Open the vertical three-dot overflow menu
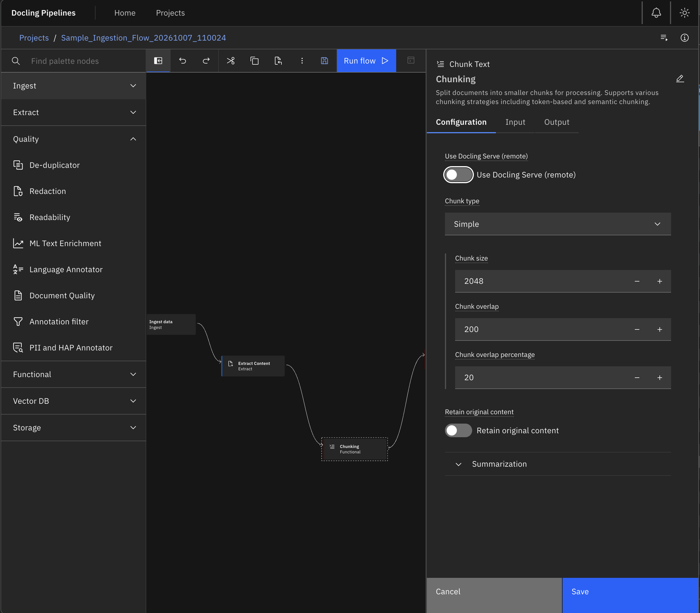Image resolution: width=700 pixels, height=613 pixels. pos(302,61)
